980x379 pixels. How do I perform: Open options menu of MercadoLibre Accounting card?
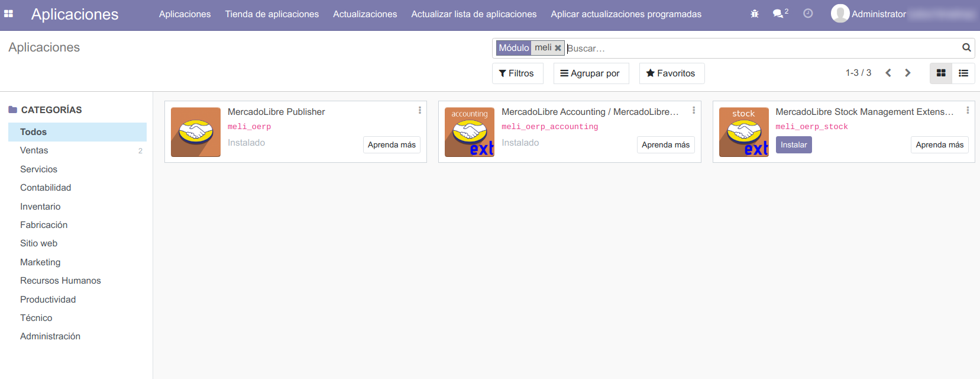pyautogui.click(x=694, y=110)
